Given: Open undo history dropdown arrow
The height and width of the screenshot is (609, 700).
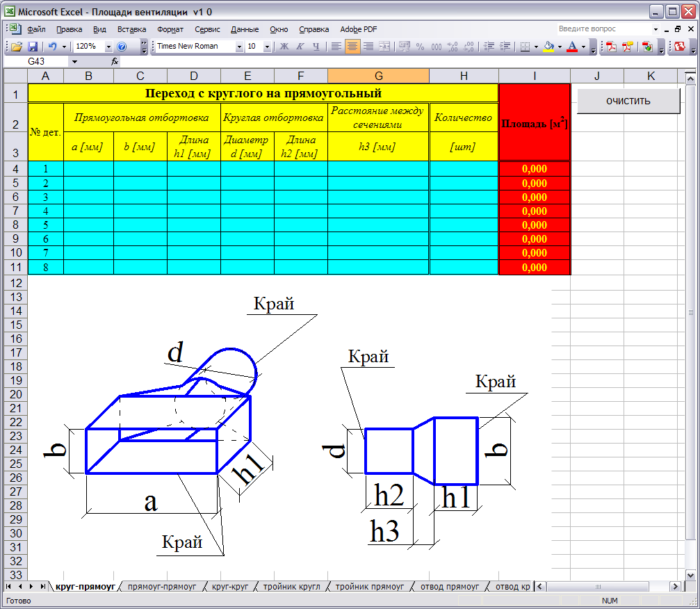Looking at the screenshot, I should 64,47.
